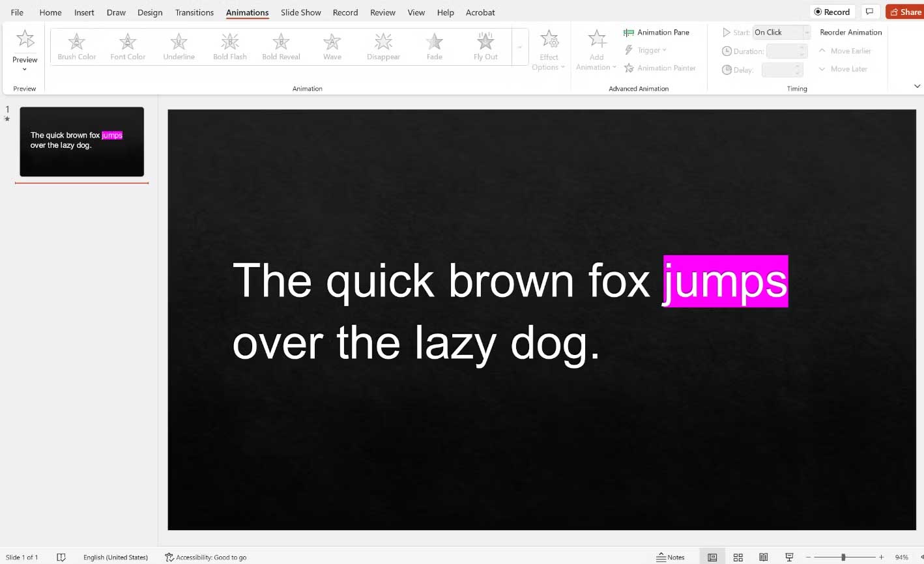The image size is (924, 564).
Task: Click the Add Animation star icon
Action: click(596, 39)
